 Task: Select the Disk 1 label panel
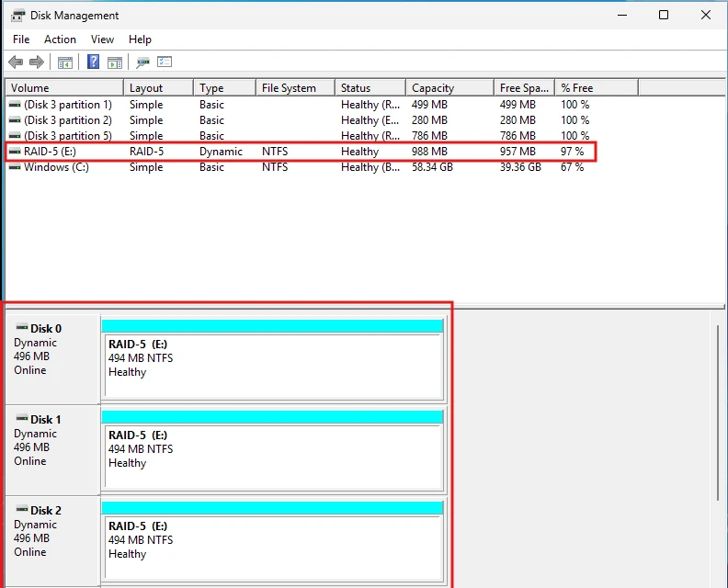(52, 450)
